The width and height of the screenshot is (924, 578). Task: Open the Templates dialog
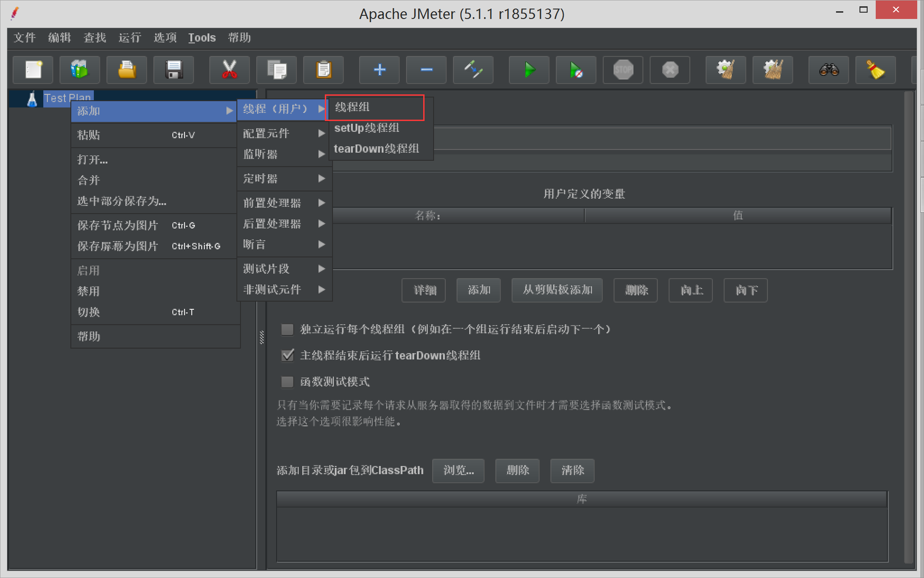pos(80,70)
